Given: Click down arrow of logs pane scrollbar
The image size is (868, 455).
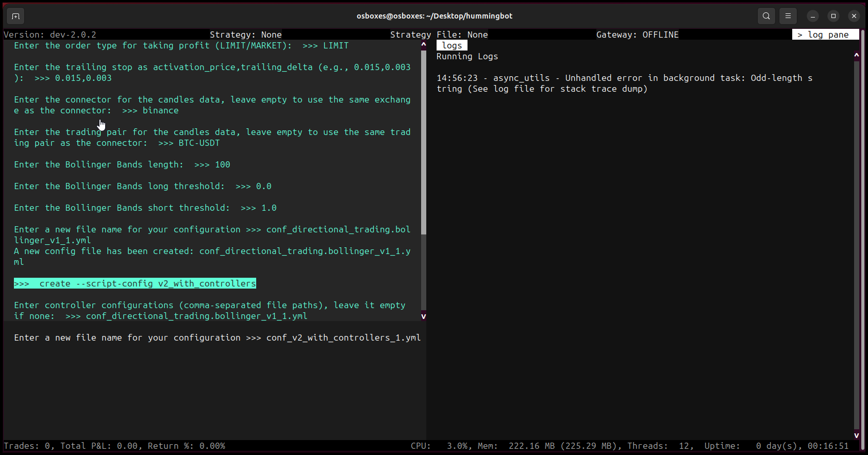Looking at the screenshot, I should tap(856, 435).
